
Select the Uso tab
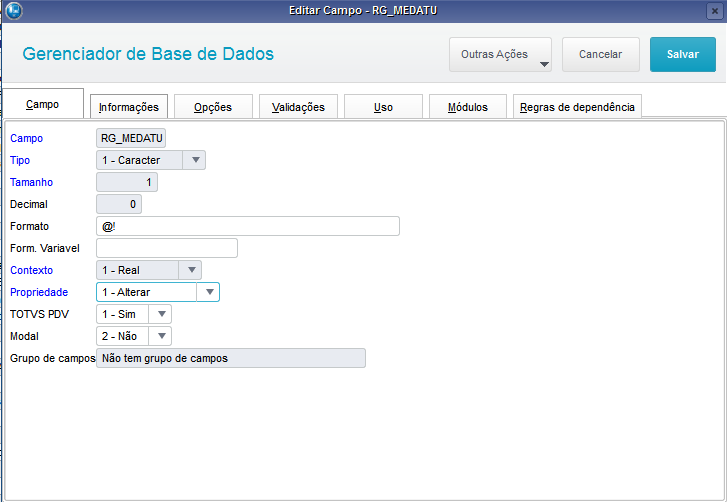tap(383, 107)
